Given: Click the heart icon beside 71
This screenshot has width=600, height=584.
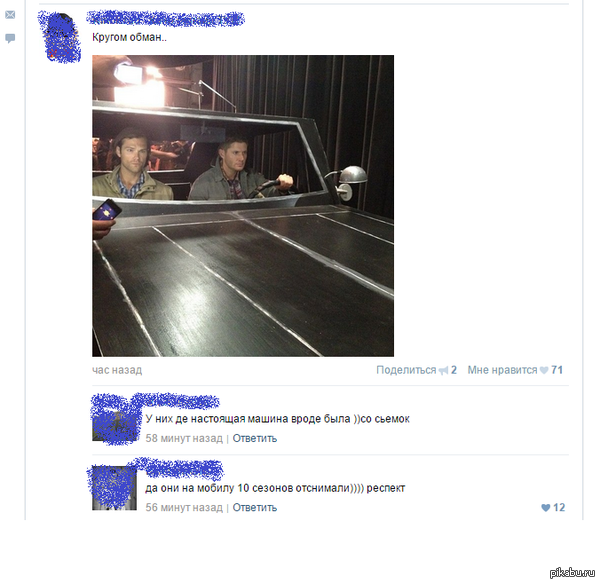Looking at the screenshot, I should 544,370.
